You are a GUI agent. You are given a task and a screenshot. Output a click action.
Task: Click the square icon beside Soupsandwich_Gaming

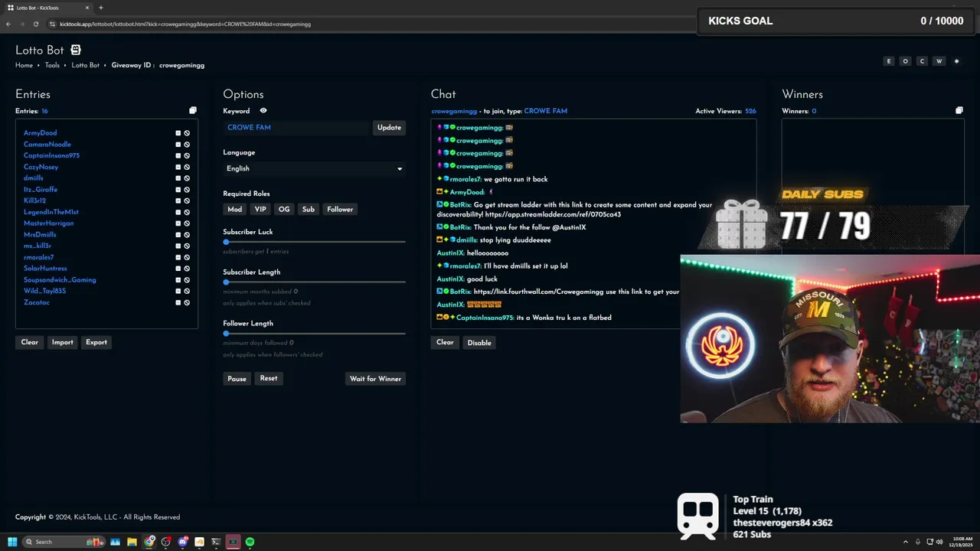[x=178, y=280]
